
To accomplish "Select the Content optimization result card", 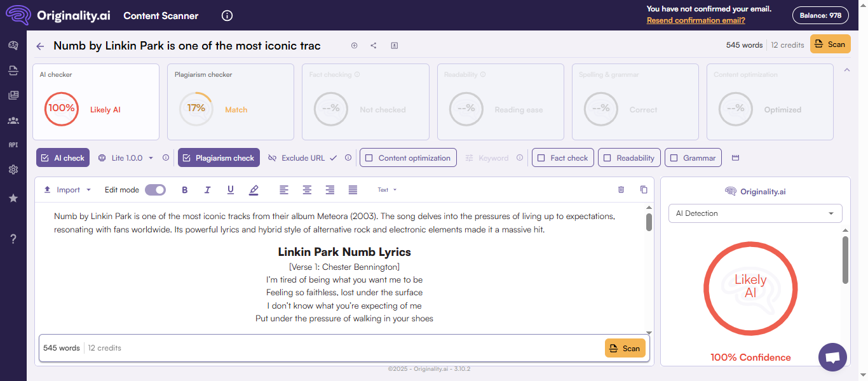I will [x=770, y=102].
